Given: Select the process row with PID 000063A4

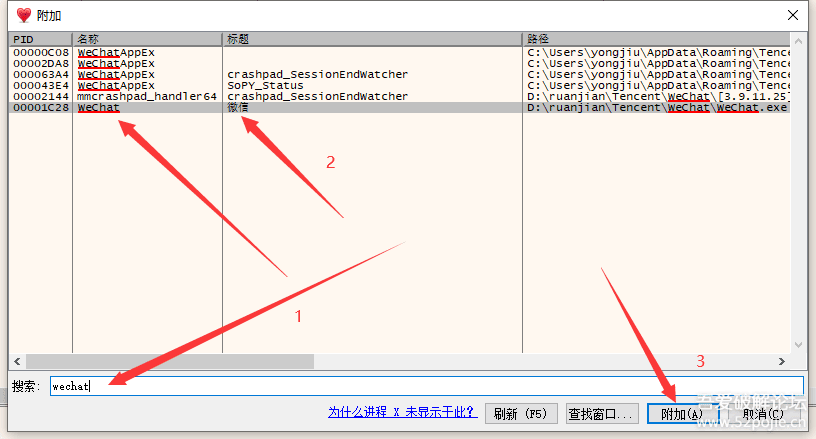Looking at the screenshot, I should click(400, 74).
